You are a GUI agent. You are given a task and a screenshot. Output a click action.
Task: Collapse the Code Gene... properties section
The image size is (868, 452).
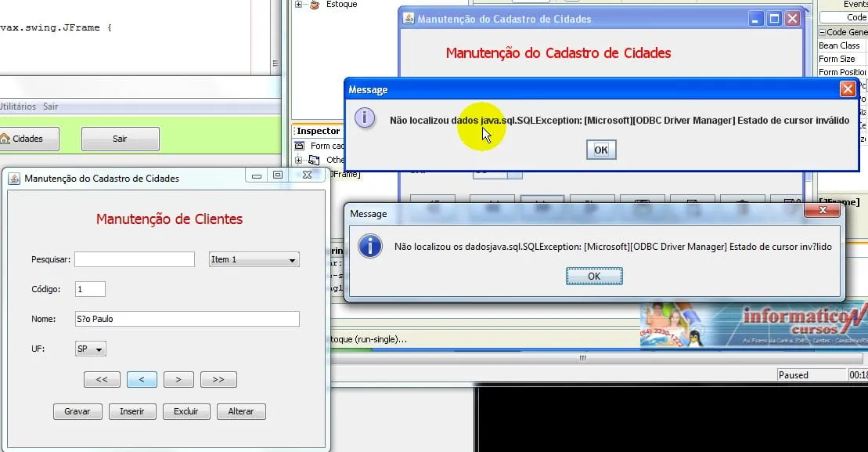tap(822, 32)
